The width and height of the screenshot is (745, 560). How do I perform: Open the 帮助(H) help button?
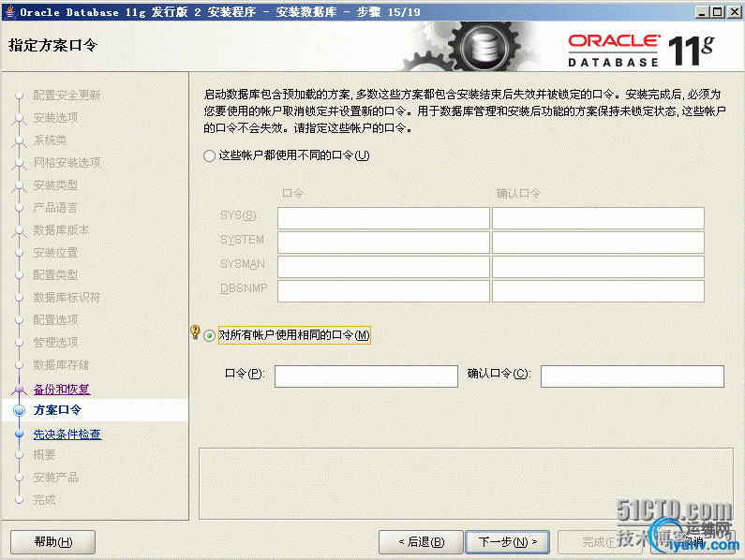tap(52, 542)
